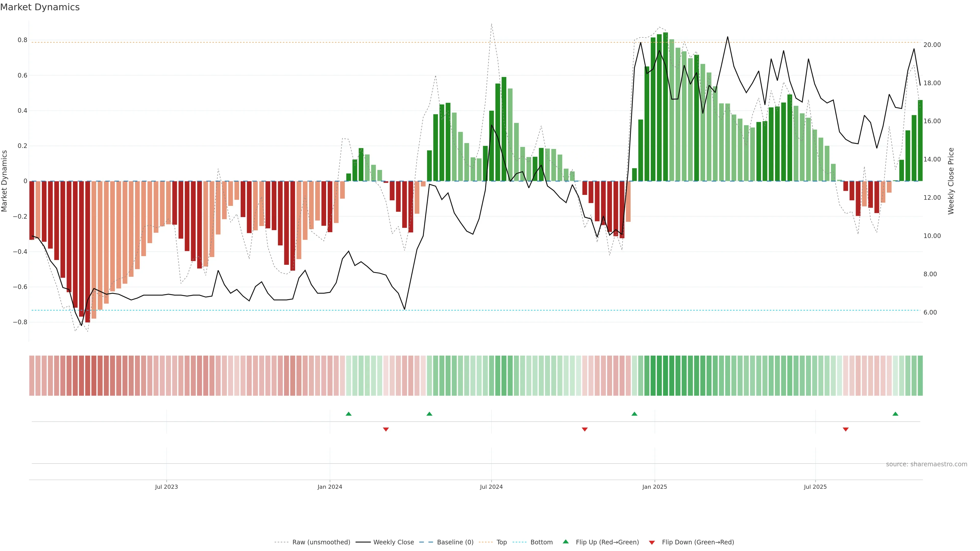Screen dimensions: 980x551
Task: Click the green flip-up triangle after Jan 2024
Action: click(348, 414)
